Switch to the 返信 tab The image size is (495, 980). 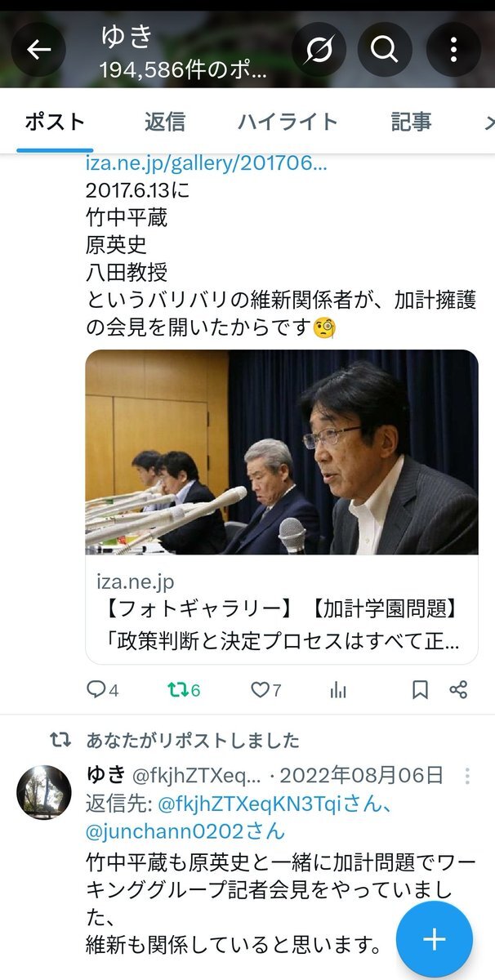coord(165,122)
